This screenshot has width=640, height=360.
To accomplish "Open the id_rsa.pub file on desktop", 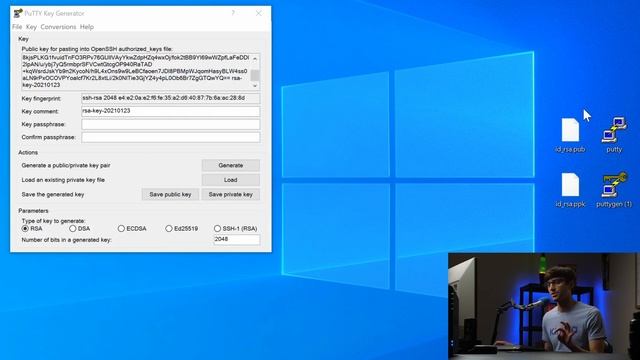I will pyautogui.click(x=570, y=135).
